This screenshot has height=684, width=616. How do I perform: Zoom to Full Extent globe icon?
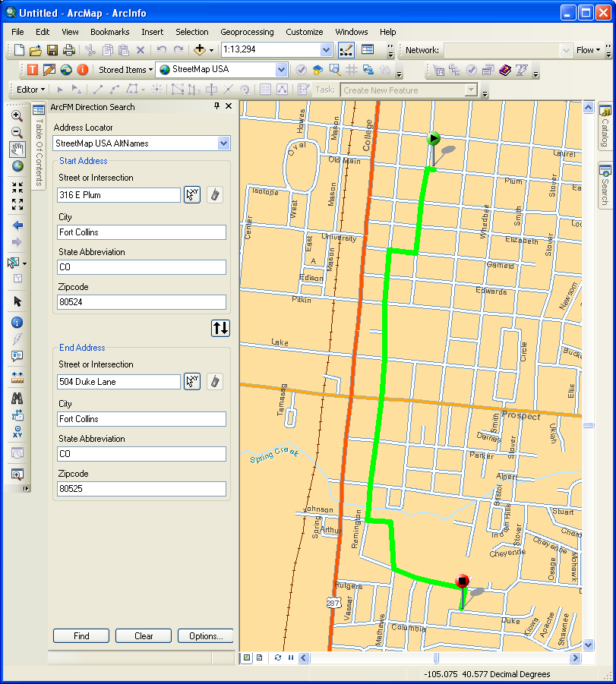tap(17, 166)
